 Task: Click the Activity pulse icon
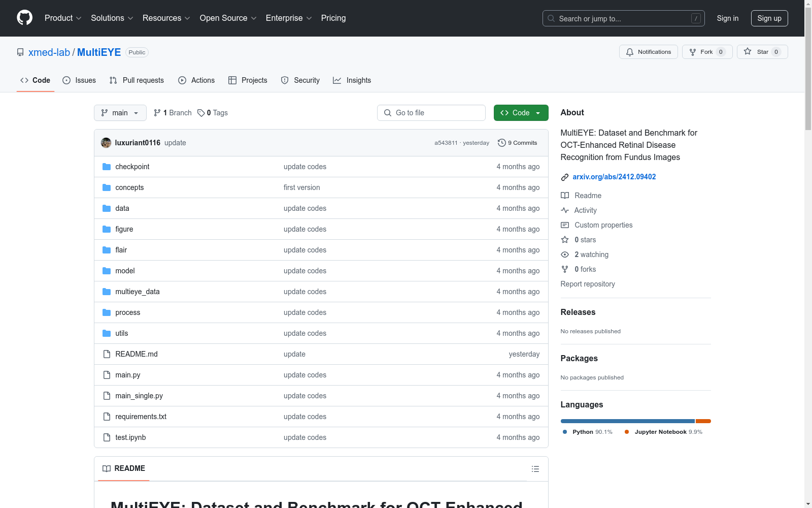point(565,210)
